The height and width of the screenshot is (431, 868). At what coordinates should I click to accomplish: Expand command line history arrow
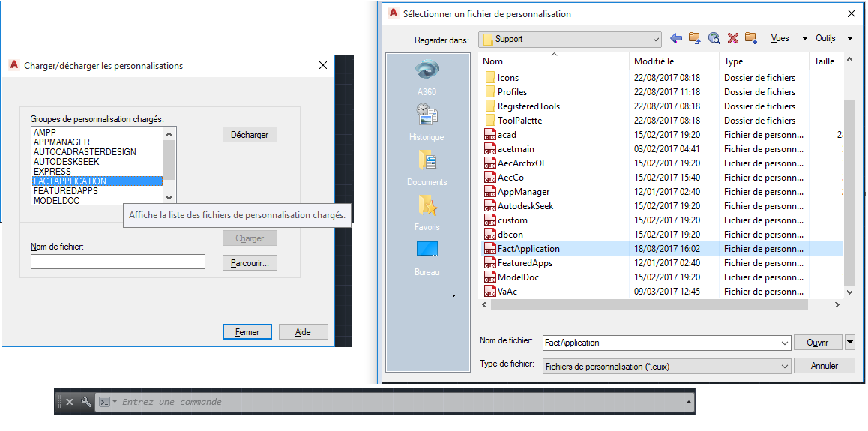point(689,403)
